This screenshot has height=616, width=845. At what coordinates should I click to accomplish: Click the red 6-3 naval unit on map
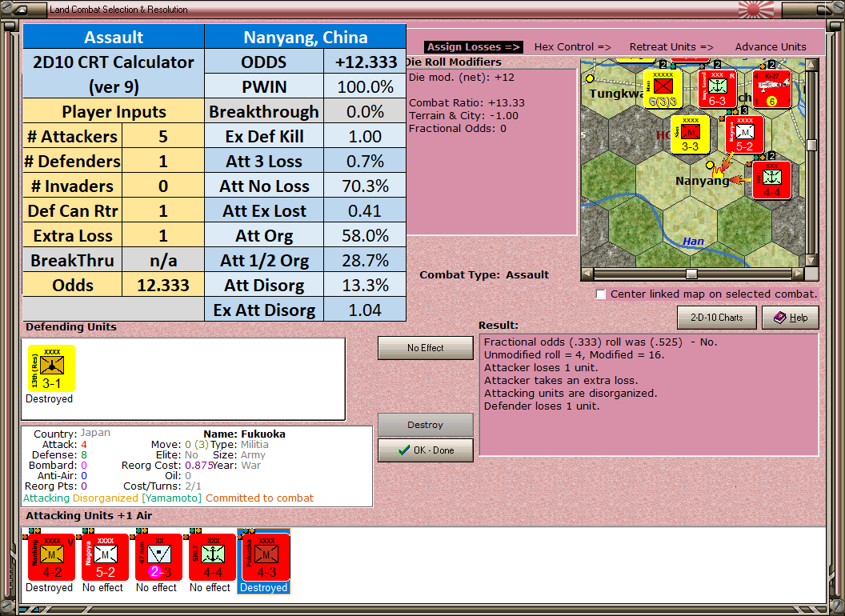(x=717, y=88)
